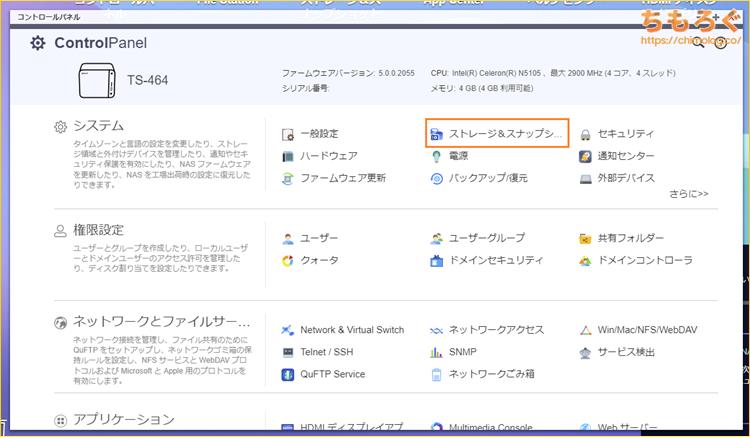Click the セキュリティ lock icon
This screenshot has height=437, width=750.
pyautogui.click(x=585, y=134)
